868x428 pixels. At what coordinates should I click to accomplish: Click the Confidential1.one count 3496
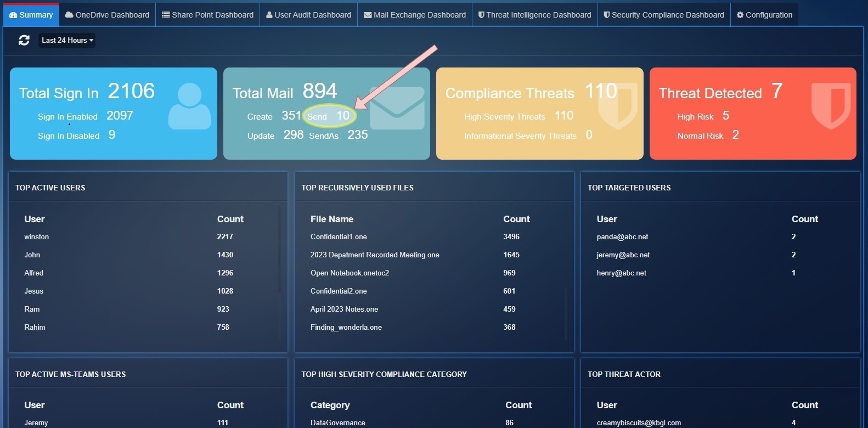511,237
